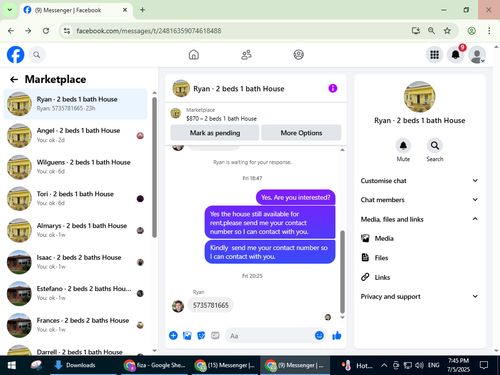The width and height of the screenshot is (500, 375).
Task: Show hidden tray icons with the chevron
Action: [x=384, y=365]
